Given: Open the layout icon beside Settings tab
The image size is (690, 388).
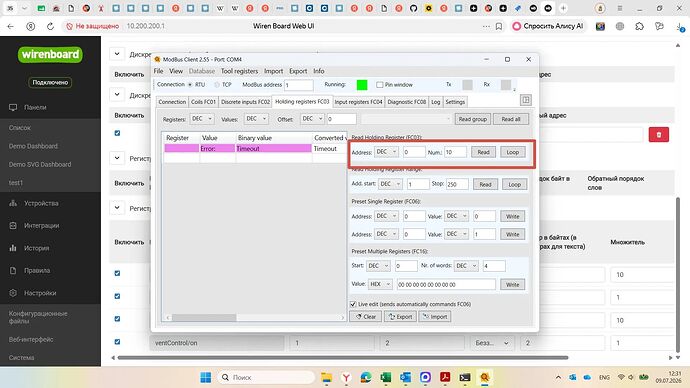Looking at the screenshot, I should (x=525, y=100).
